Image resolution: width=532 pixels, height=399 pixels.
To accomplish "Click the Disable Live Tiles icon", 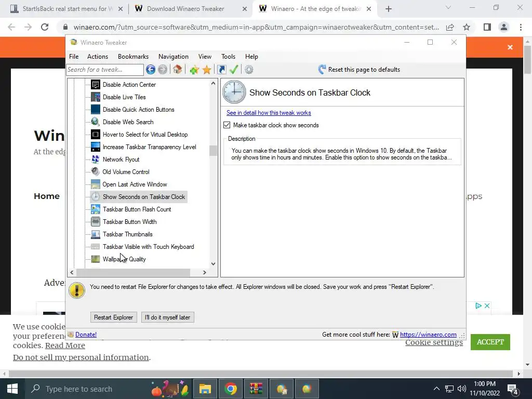I will pos(96,97).
